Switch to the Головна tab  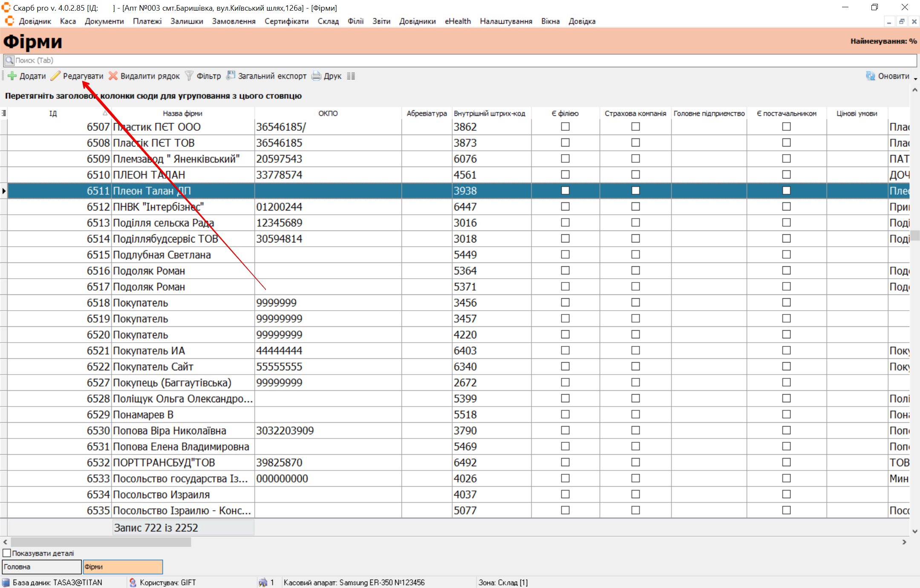pyautogui.click(x=41, y=567)
